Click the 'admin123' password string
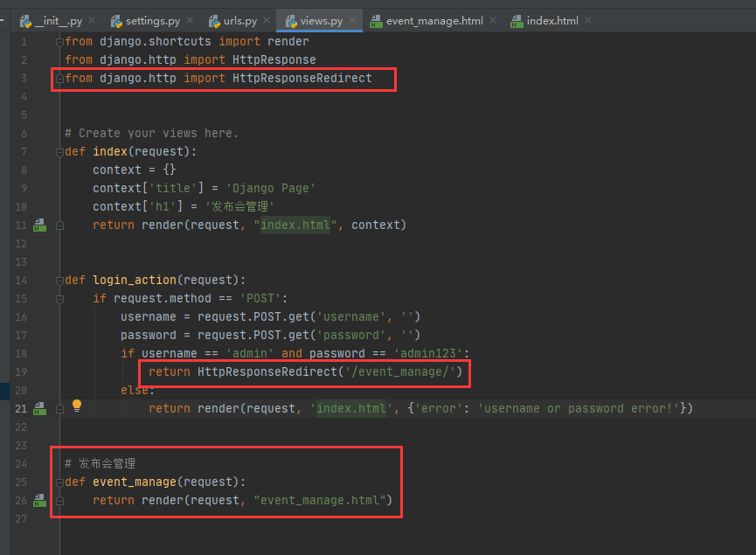Screen dimensions: 756x555 coord(428,353)
